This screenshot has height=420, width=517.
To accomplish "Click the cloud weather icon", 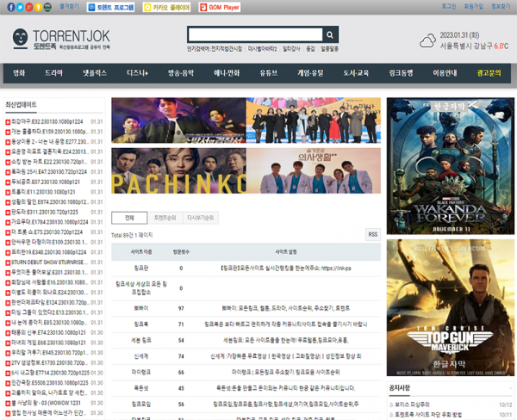I will coord(427,41).
